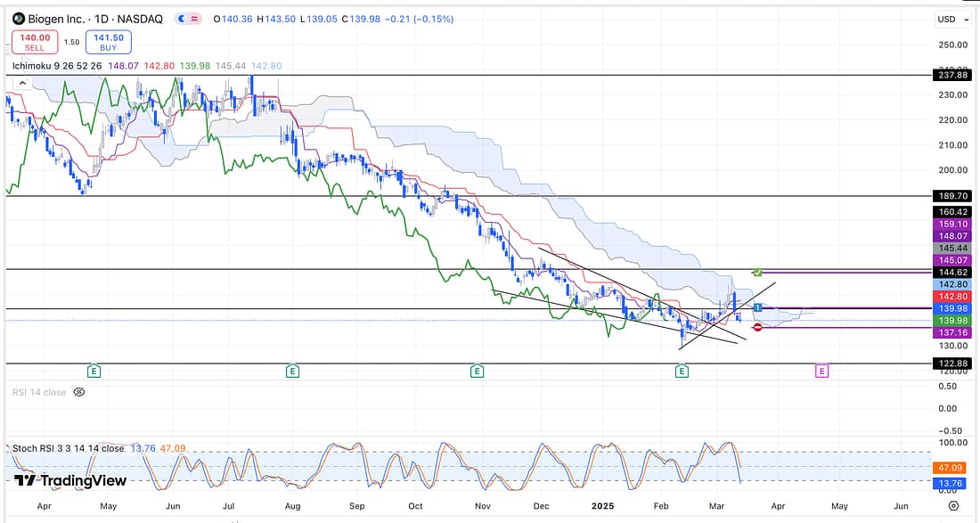Show the hidden RSI 14 indicator via eye icon
The width and height of the screenshot is (980, 523).
pyautogui.click(x=78, y=392)
